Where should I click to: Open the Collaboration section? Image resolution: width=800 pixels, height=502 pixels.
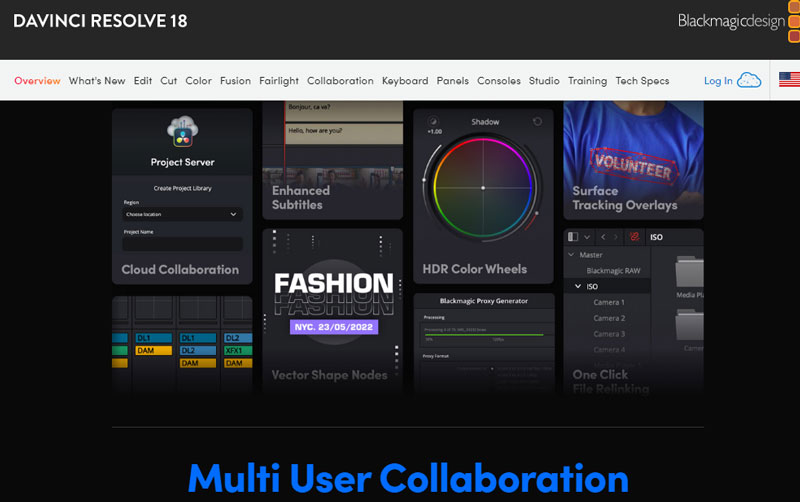point(340,81)
